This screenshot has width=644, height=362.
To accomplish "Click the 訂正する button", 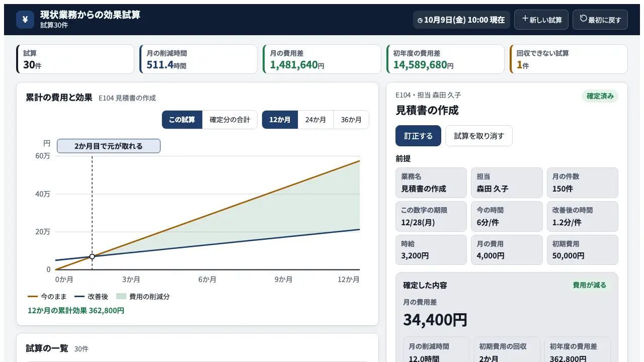I will pos(419,136).
